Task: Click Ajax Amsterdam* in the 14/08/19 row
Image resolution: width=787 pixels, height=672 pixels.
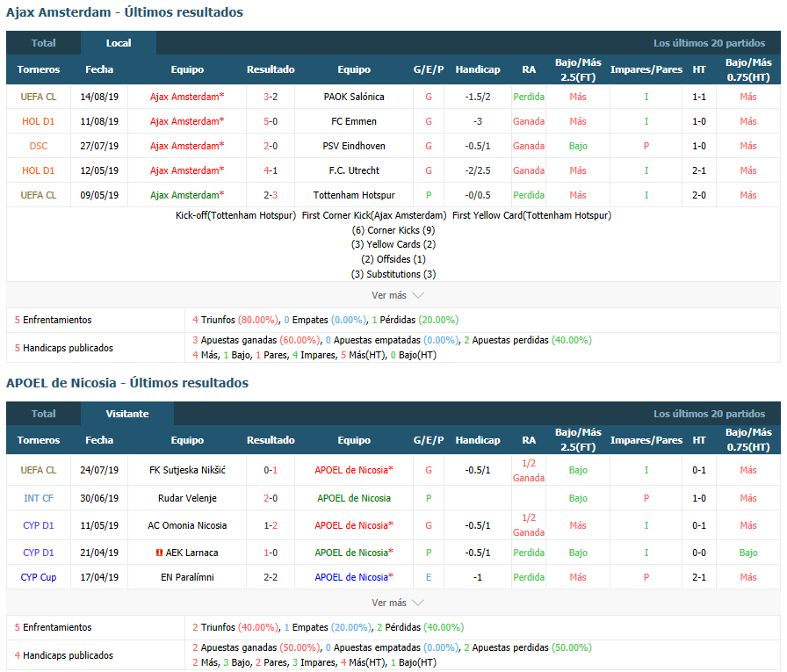Action: (187, 97)
